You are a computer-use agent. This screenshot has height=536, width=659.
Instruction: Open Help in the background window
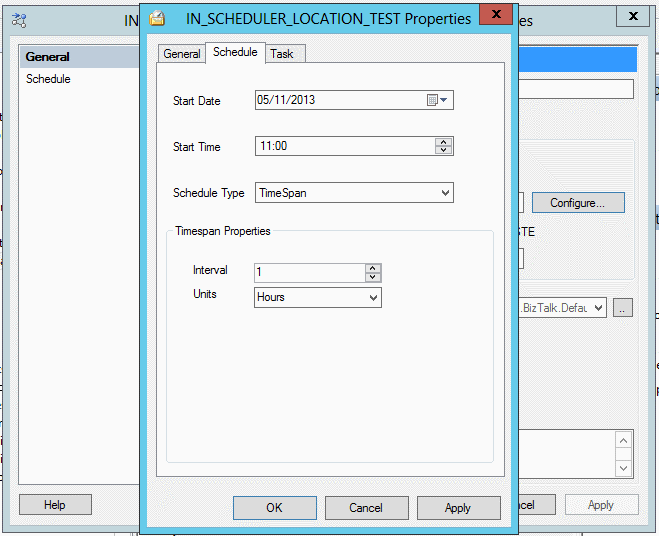click(x=55, y=505)
